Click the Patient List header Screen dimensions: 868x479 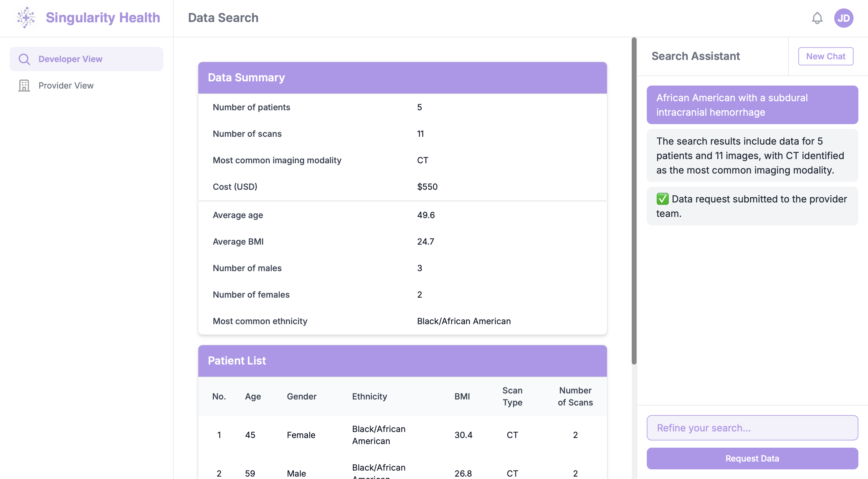point(402,360)
